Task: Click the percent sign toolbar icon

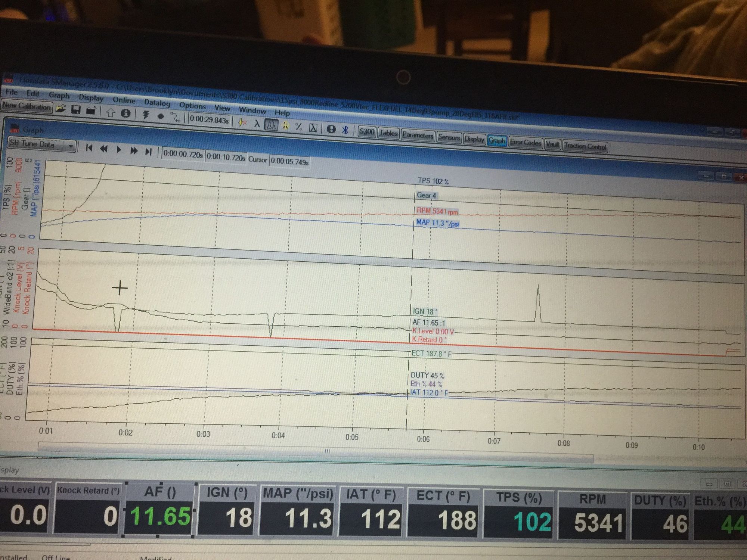Action: 299,127
